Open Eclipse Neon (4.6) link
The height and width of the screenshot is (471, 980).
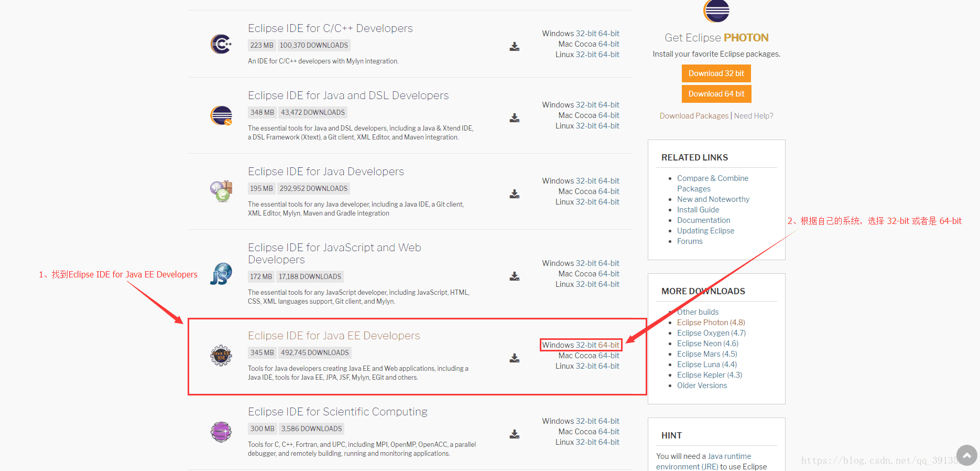tap(707, 344)
